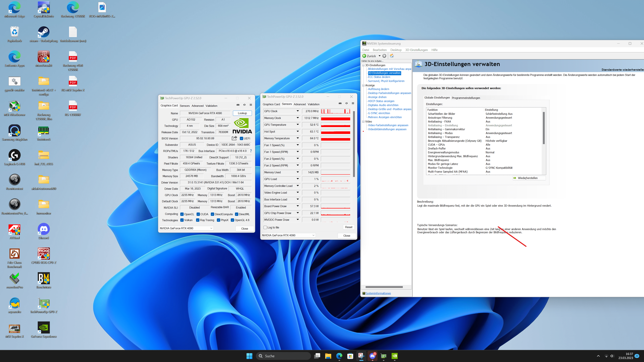
Task: Toggle the Ray Tracing checkbox
Action: tap(198, 220)
